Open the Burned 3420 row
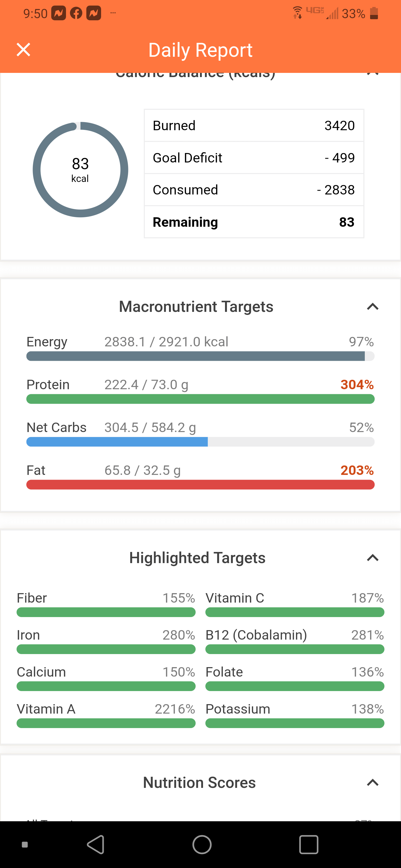Image resolution: width=401 pixels, height=868 pixels. pos(254,125)
